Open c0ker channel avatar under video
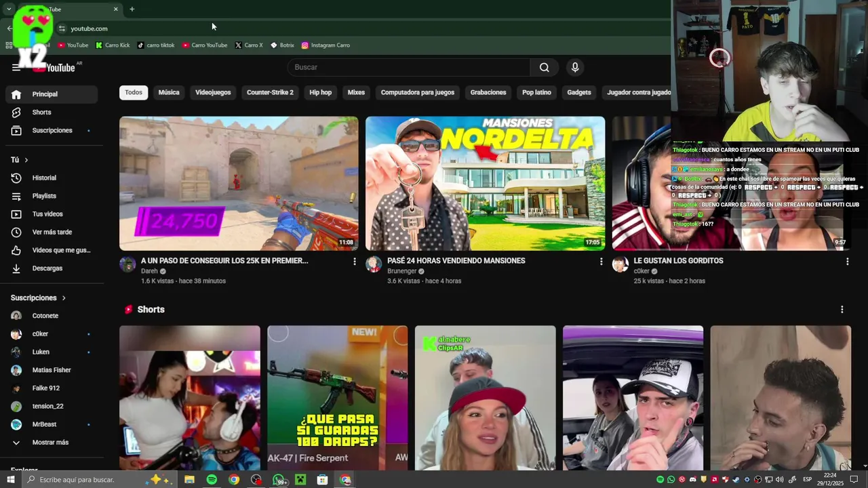The width and height of the screenshot is (868, 488). (x=620, y=264)
